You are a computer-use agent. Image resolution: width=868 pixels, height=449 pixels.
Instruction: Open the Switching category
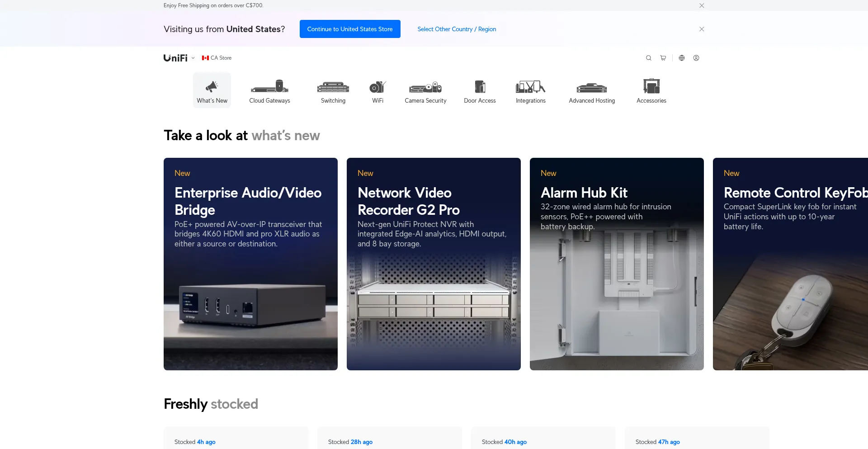[333, 90]
